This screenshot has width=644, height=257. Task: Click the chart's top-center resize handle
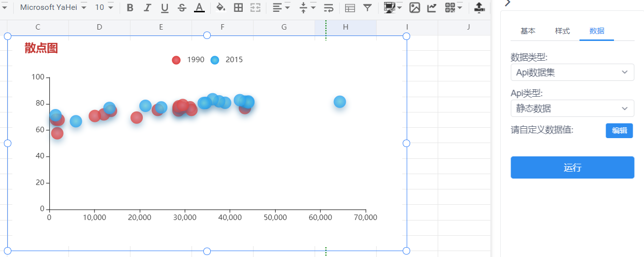pos(207,36)
